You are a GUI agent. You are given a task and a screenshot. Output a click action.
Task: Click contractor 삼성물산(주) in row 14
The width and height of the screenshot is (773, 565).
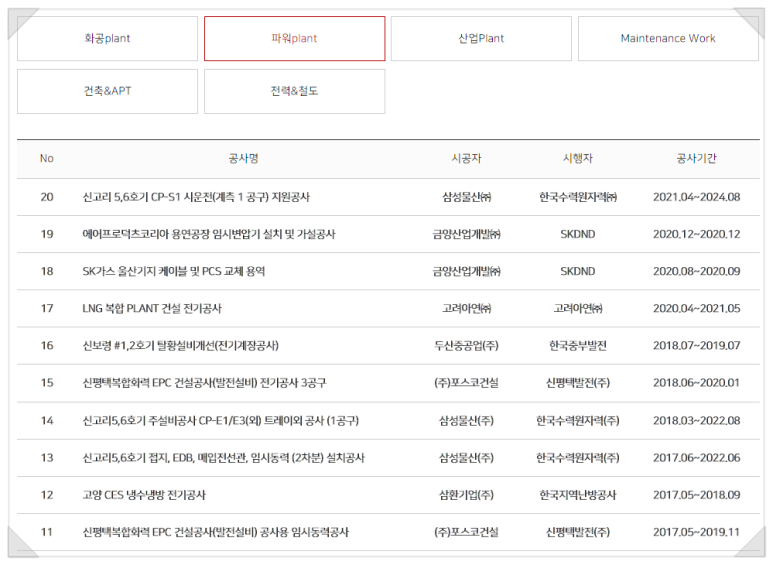[466, 421]
